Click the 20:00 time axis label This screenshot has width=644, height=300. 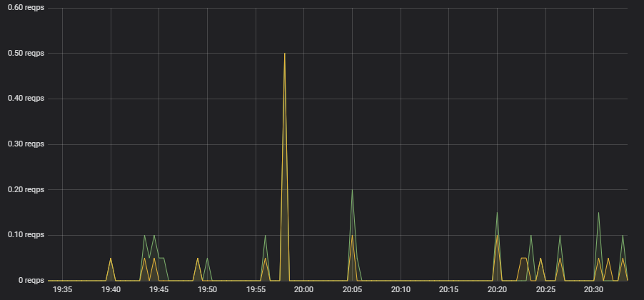point(304,290)
